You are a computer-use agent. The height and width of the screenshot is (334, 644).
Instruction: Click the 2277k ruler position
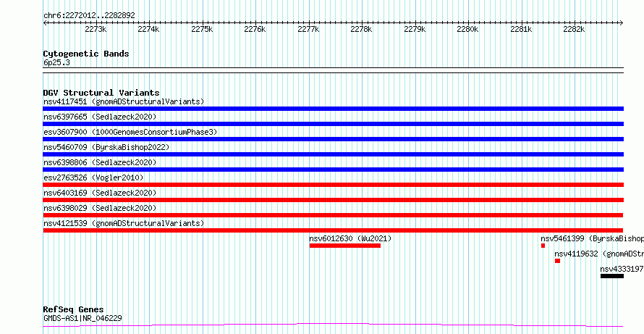[x=308, y=30]
